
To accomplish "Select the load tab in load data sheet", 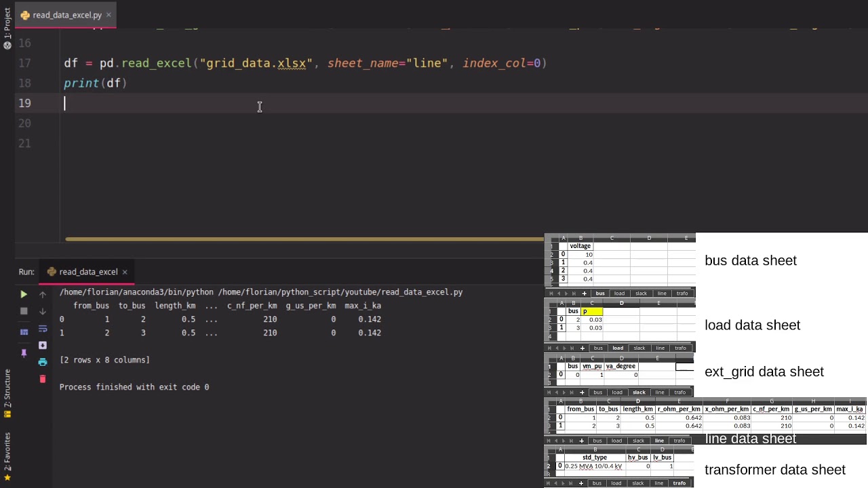I will pyautogui.click(x=618, y=348).
